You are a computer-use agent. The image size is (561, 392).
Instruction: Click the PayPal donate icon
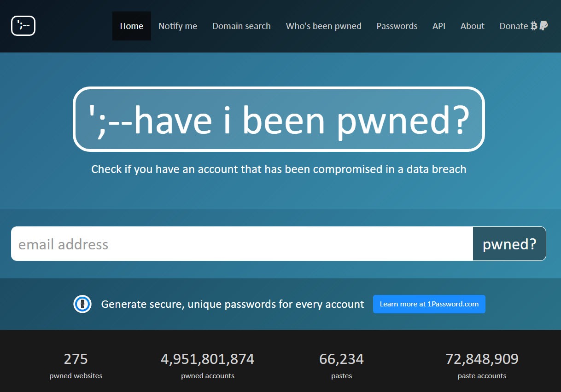click(544, 26)
